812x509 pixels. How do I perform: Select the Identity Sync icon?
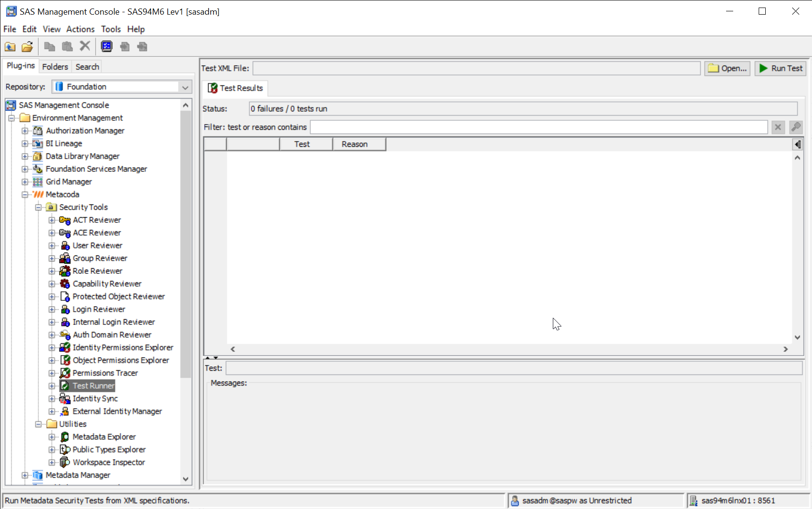point(65,399)
